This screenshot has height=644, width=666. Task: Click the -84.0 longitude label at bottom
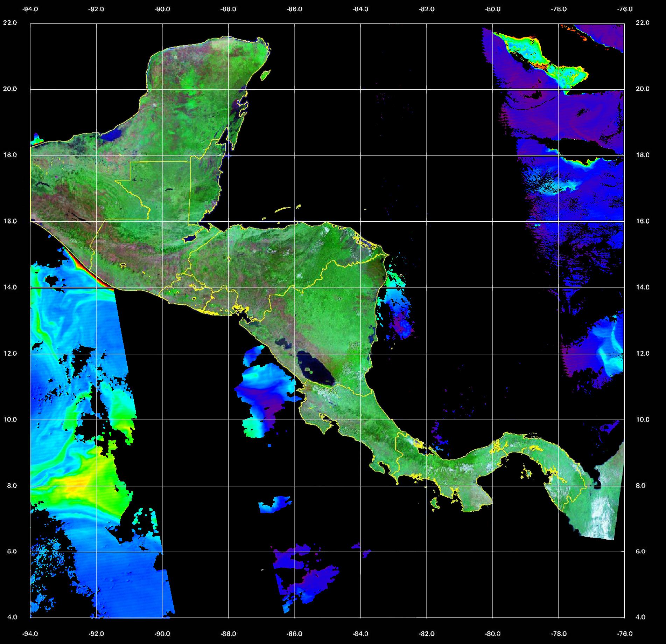click(360, 633)
